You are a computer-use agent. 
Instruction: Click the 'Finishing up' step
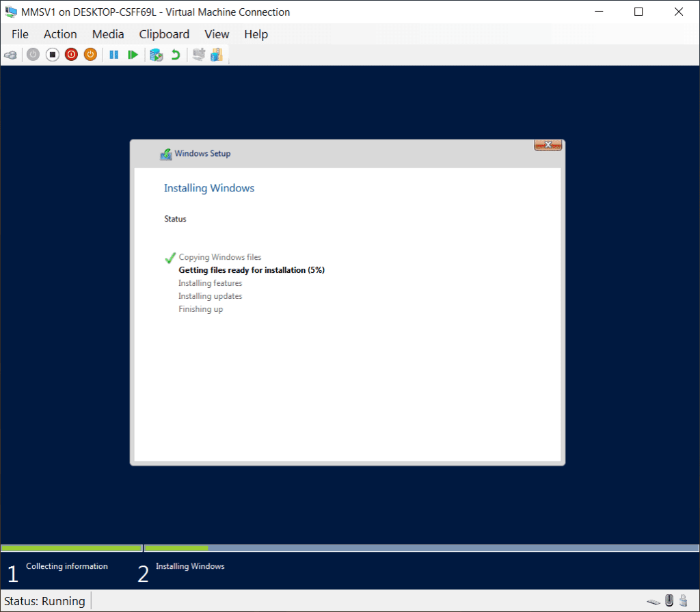point(201,308)
